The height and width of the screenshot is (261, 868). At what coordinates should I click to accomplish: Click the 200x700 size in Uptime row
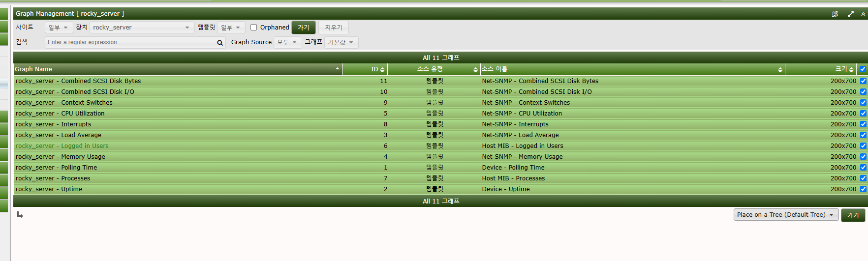click(x=843, y=189)
